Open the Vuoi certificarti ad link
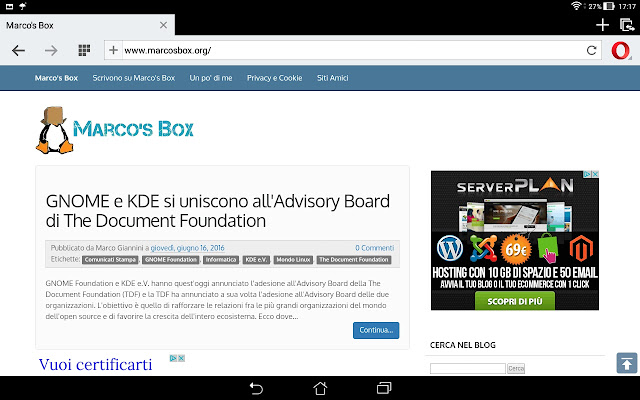 pyautogui.click(x=96, y=364)
